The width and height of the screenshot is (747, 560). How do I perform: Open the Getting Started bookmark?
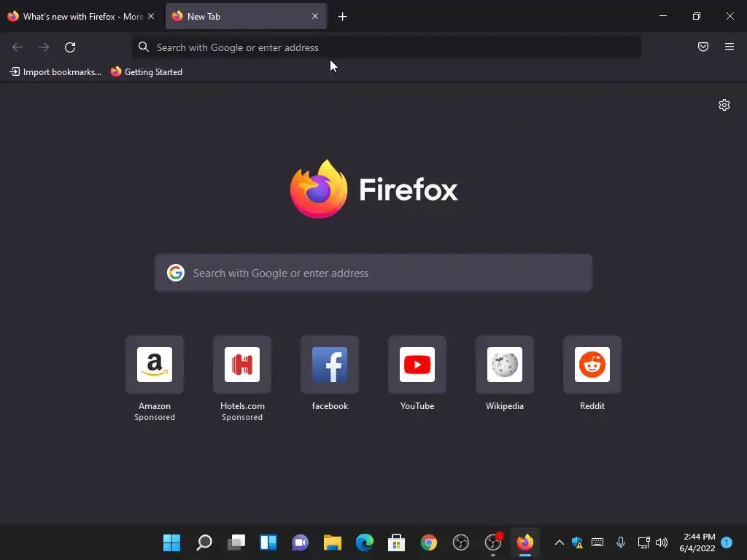146,72
